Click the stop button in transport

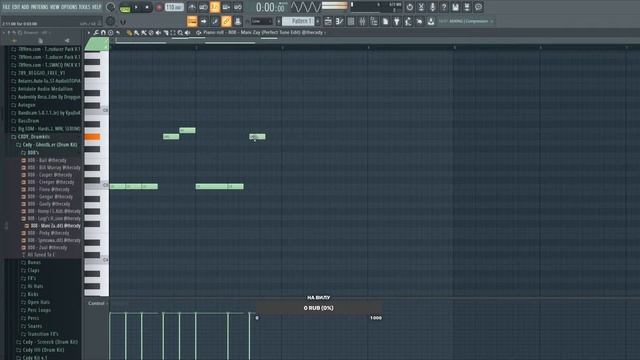tap(147, 7)
